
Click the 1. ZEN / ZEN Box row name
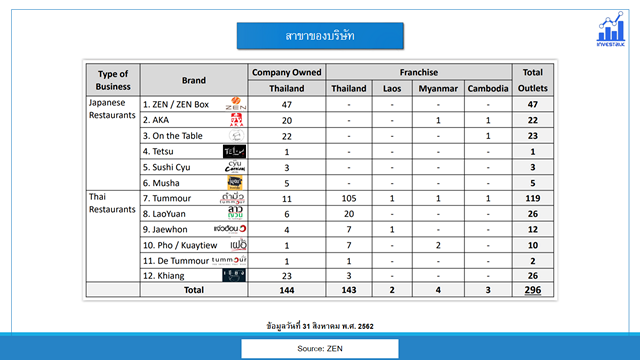coord(176,104)
